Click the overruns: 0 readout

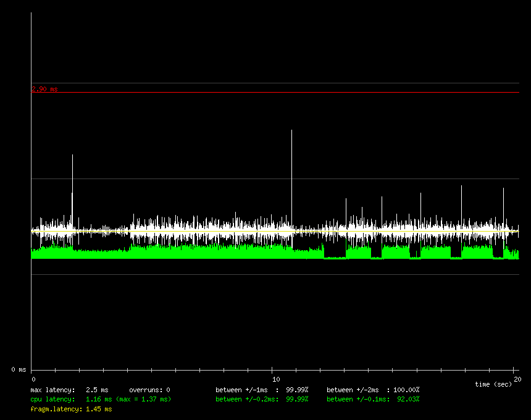point(149,390)
